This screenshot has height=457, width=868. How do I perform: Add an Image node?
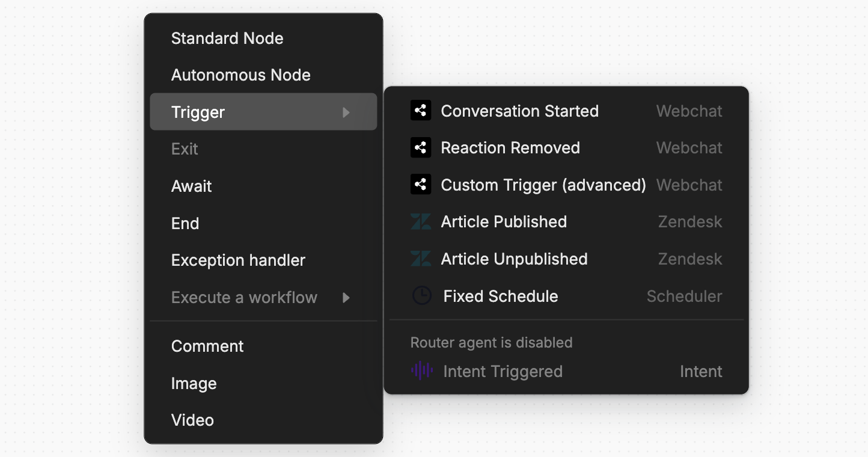tap(194, 383)
